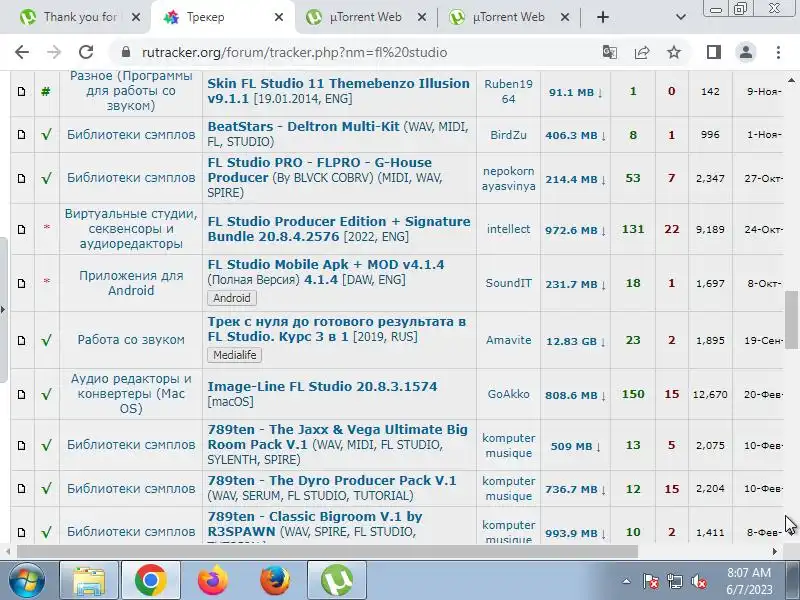Image resolution: width=800 pixels, height=600 pixels.
Task: Open File Explorer from taskbar
Action: click(x=89, y=581)
